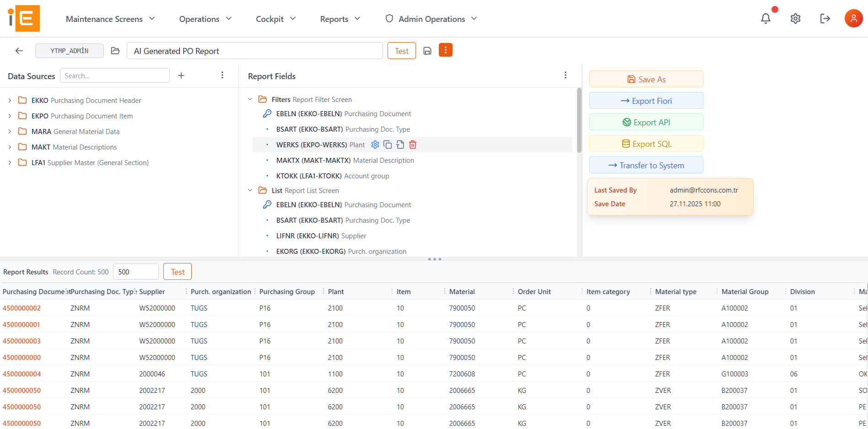Viewport: 868px width, 429px height.
Task: Click the panel splitter dots handle
Action: (x=434, y=259)
